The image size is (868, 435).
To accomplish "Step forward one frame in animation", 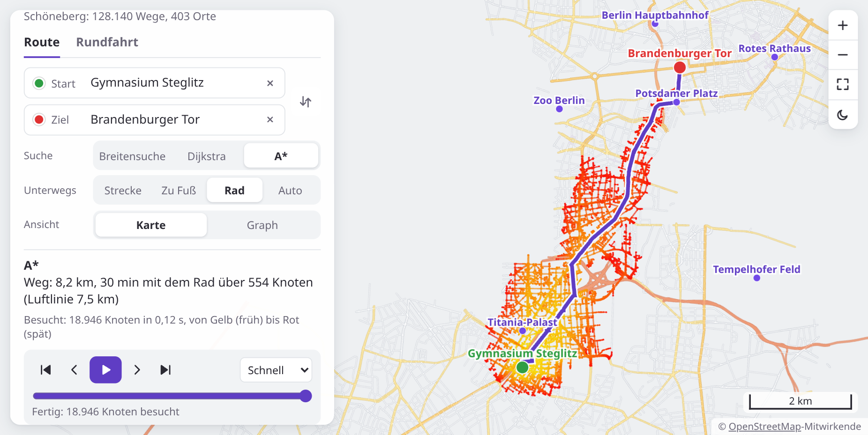I will point(137,370).
